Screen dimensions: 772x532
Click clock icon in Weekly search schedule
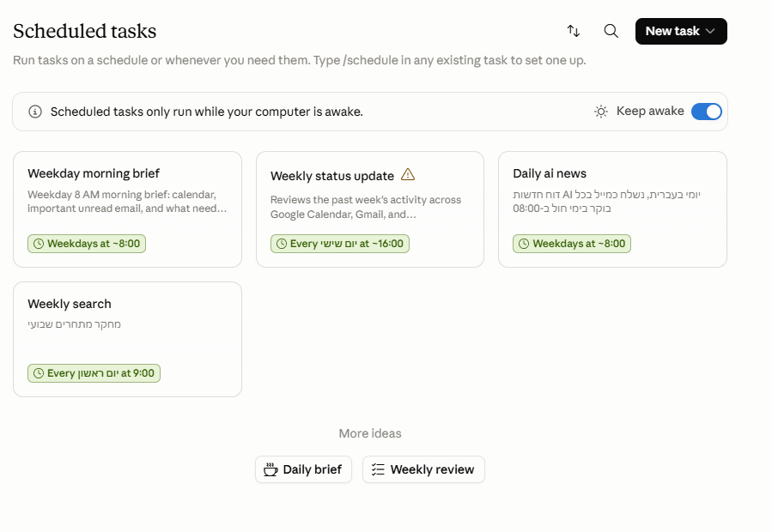point(39,373)
